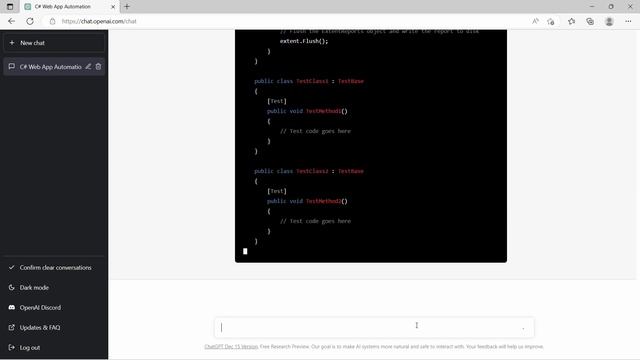The image size is (640, 360).
Task: Select the C# Web App Automation browser tab
Action: (69, 7)
